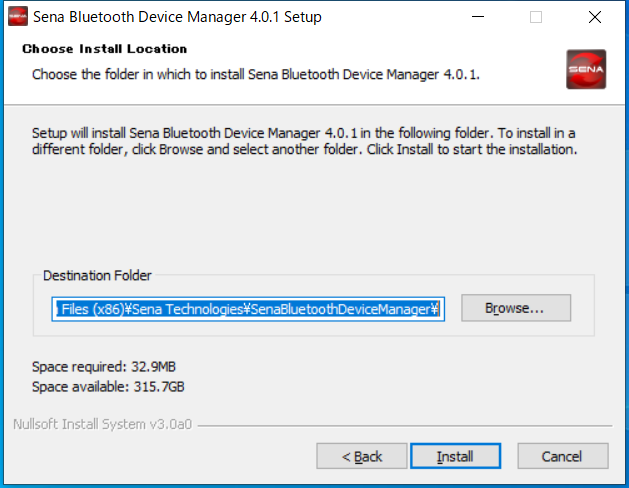This screenshot has width=629, height=488.
Task: Click the Setup will install instruction paragraph
Action: pyautogui.click(x=304, y=141)
